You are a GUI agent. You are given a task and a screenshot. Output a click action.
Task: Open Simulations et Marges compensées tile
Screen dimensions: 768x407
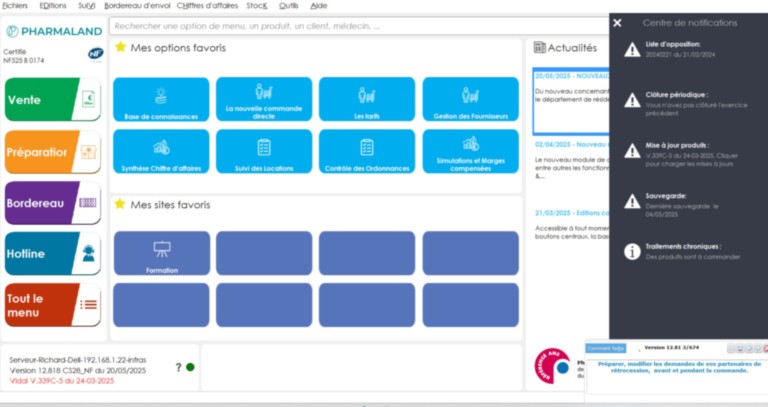(470, 152)
